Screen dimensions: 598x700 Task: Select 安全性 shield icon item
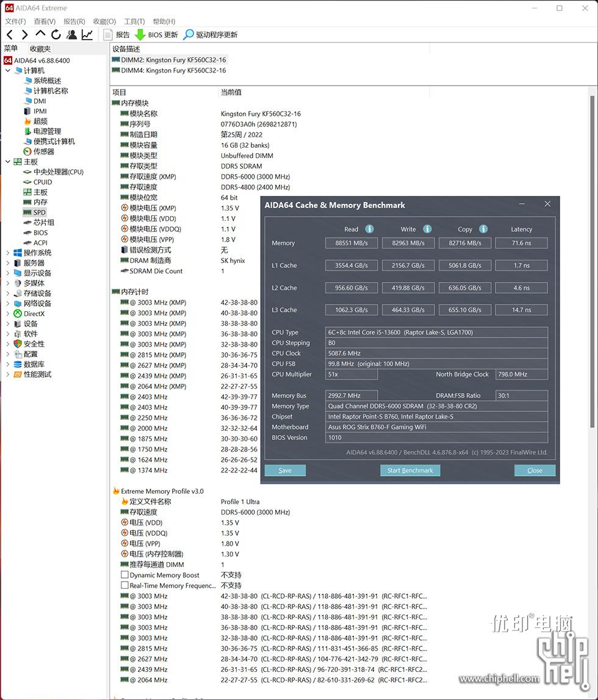29,344
